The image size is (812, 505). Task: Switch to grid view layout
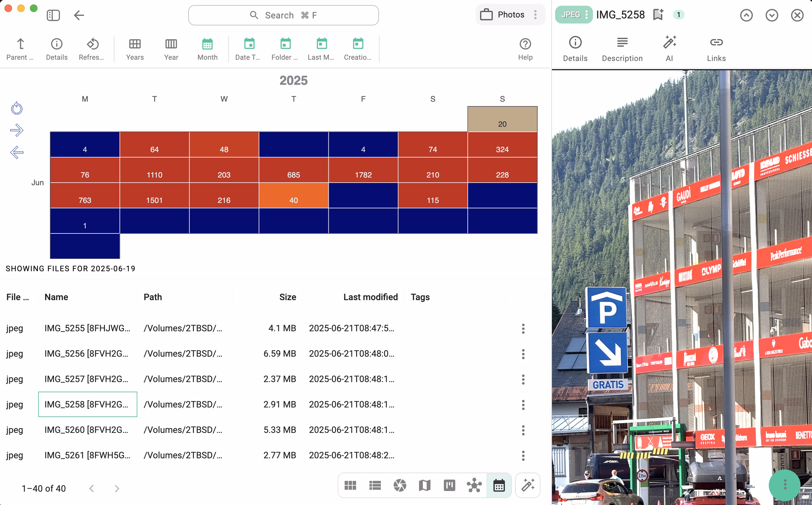click(351, 485)
